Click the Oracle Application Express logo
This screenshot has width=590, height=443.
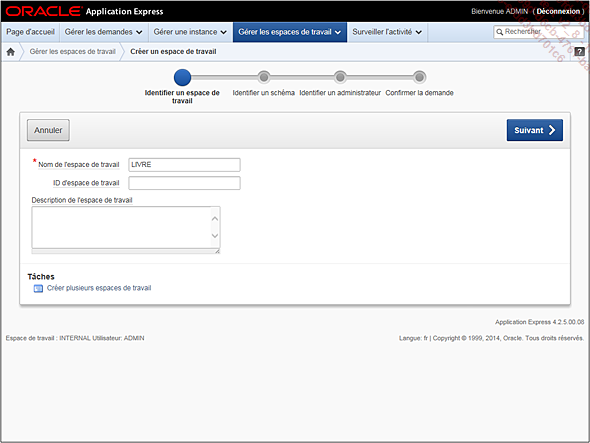pyautogui.click(x=85, y=11)
